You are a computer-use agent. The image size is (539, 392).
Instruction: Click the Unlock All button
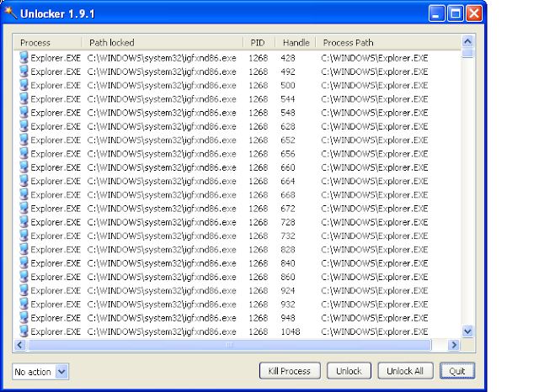pos(405,371)
